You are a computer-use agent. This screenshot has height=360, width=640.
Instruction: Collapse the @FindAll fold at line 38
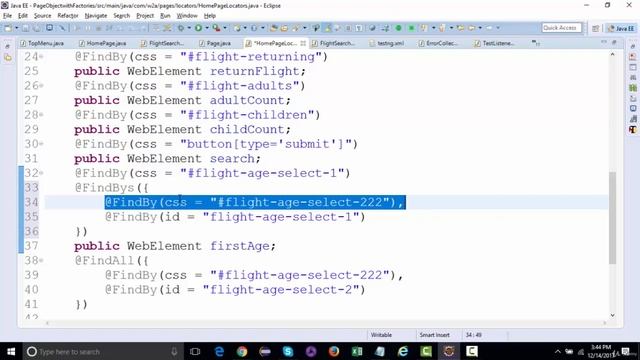pos(42,260)
